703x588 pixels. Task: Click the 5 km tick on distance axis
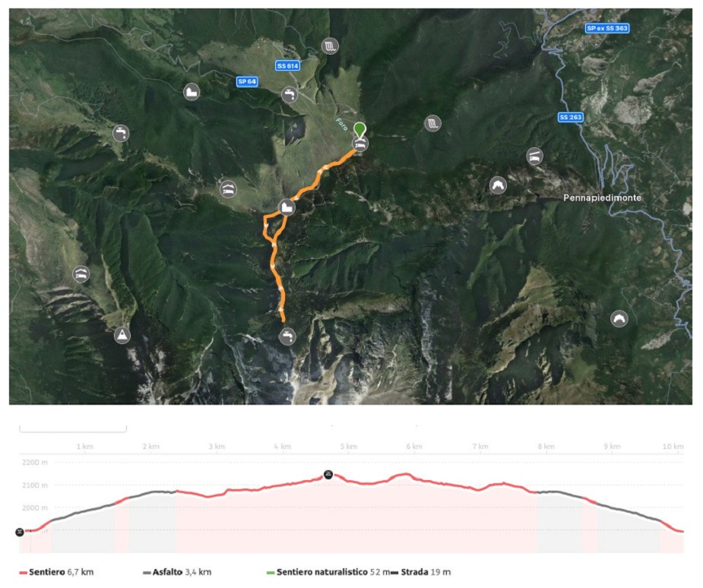pos(348,447)
